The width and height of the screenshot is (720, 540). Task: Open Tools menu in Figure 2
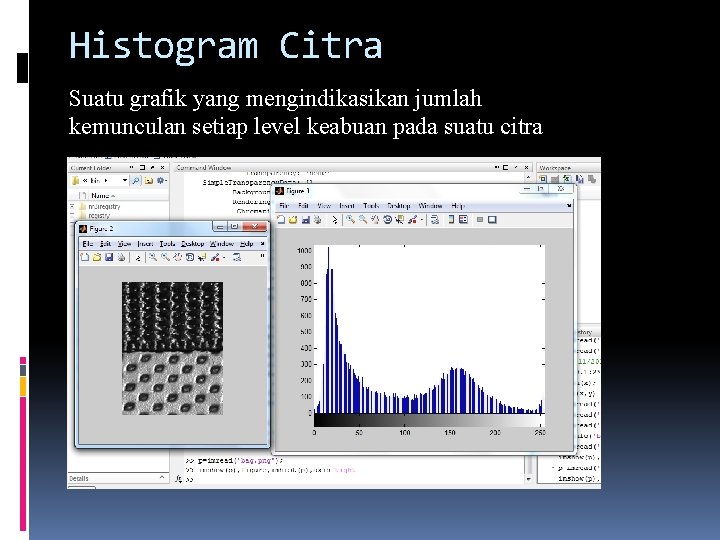(167, 244)
